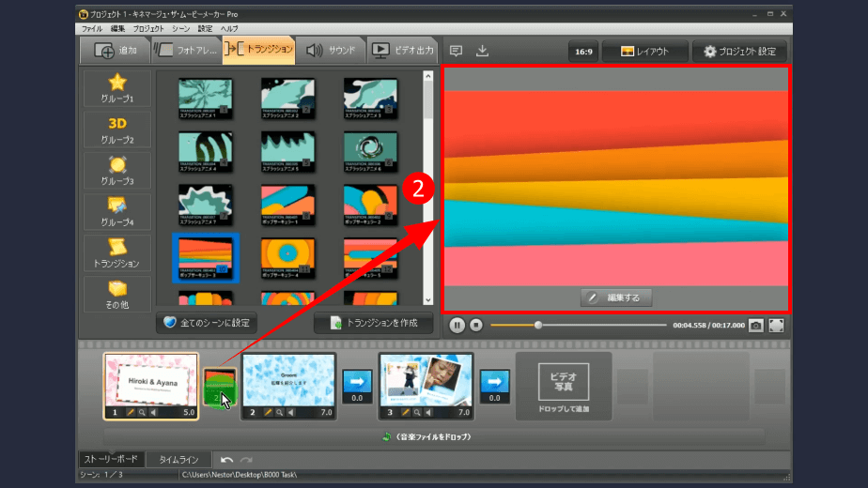Click the snapshot camera icon under preview
868x488 pixels.
coord(756,326)
